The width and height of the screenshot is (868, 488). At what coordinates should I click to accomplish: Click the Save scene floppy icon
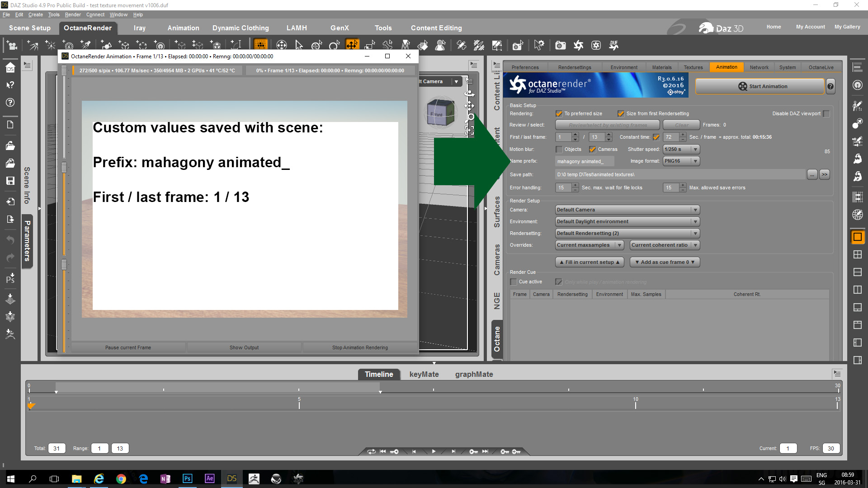10,181
